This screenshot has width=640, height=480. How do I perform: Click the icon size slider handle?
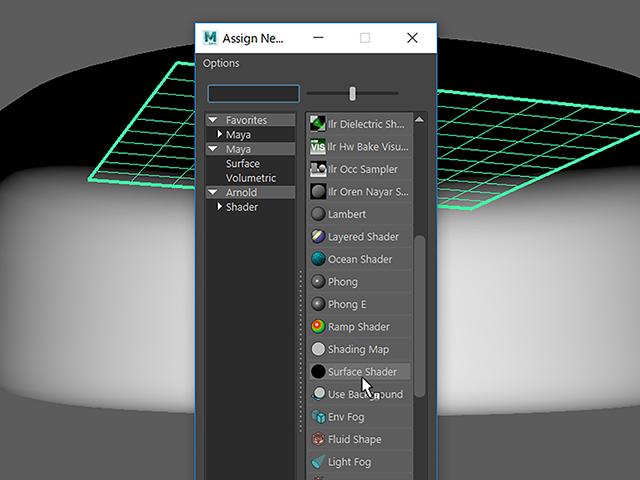pos(352,93)
